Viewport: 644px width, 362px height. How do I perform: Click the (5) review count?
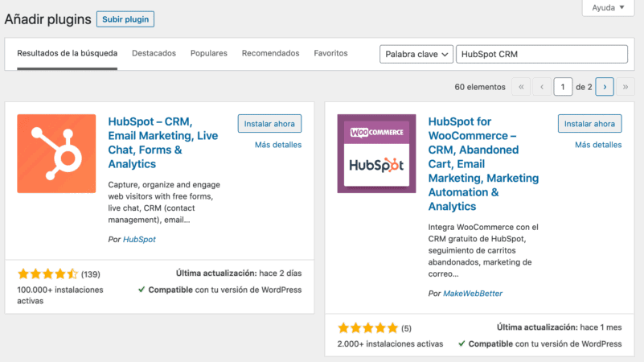406,328
